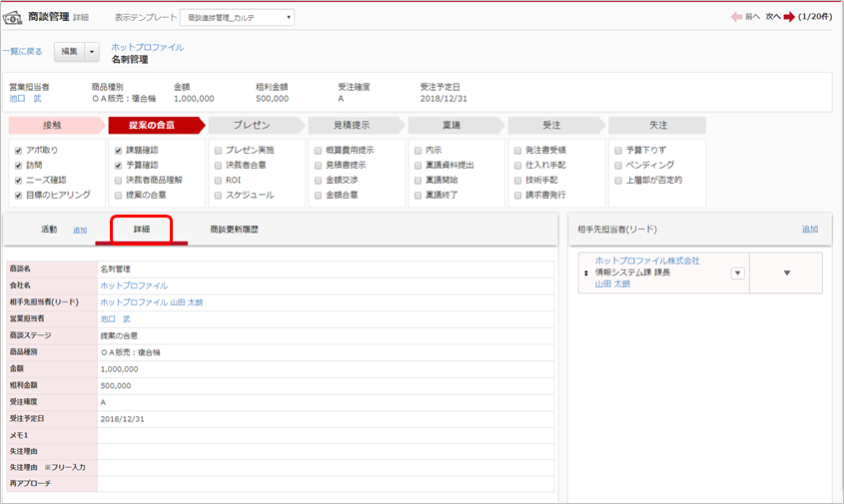This screenshot has height=504, width=844.
Task: Uncheck the 目標のヒアリング checkbox
Action: coord(18,196)
